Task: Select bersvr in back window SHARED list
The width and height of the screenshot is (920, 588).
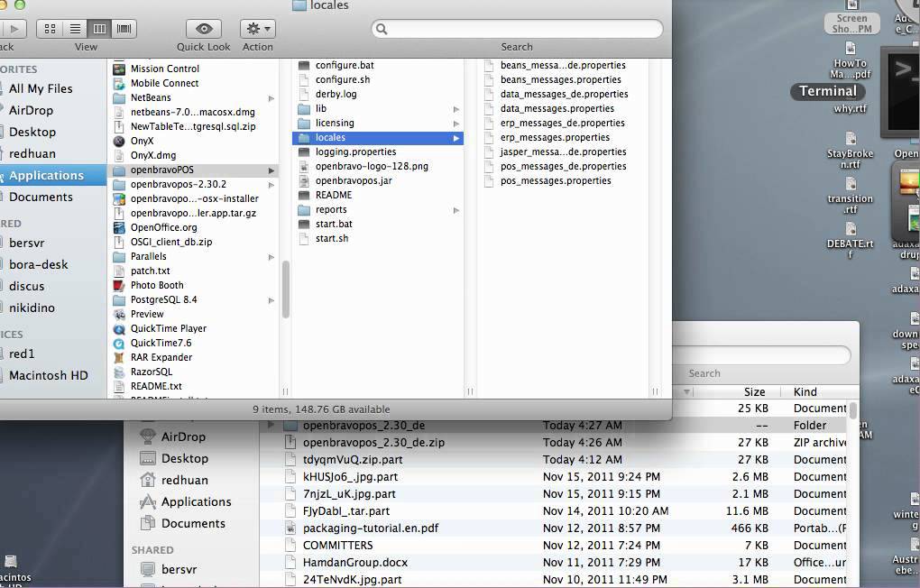Action: (x=179, y=570)
